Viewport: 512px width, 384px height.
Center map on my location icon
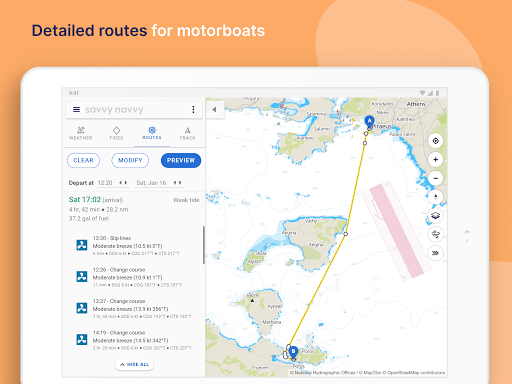[x=435, y=141]
